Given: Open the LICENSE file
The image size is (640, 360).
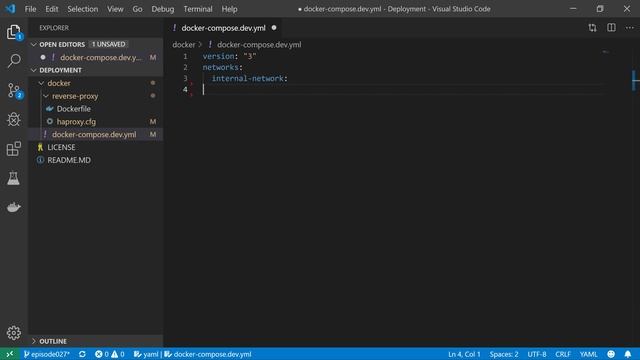Looking at the screenshot, I should [61, 147].
